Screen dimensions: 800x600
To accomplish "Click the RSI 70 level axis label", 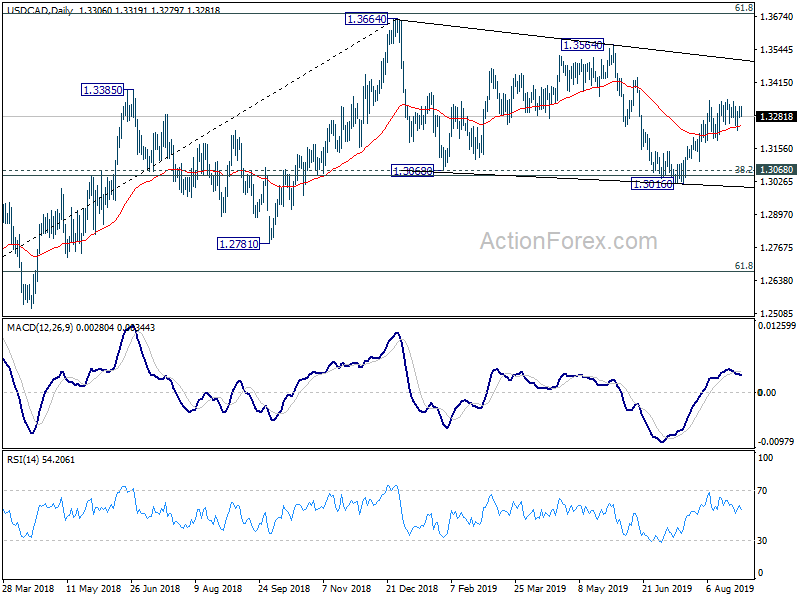I will point(762,491).
